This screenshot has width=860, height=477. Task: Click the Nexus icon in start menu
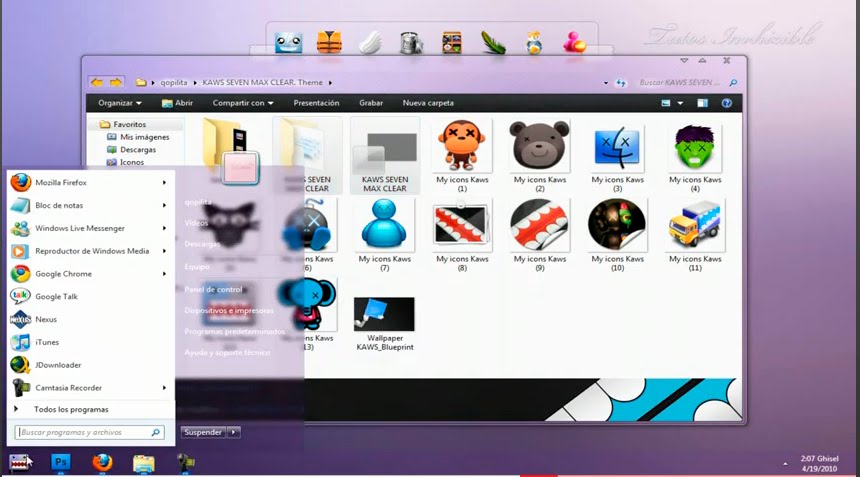[20, 319]
